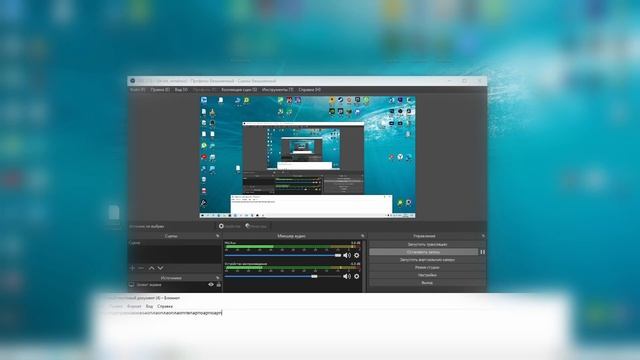Viewport: 640px width, 360px height.
Task: Adjust the Mic/Aux volume slider handle
Action: [338, 256]
